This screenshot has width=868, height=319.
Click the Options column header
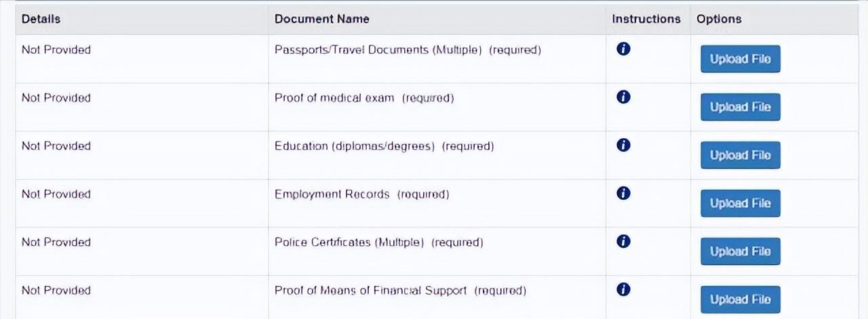719,19
